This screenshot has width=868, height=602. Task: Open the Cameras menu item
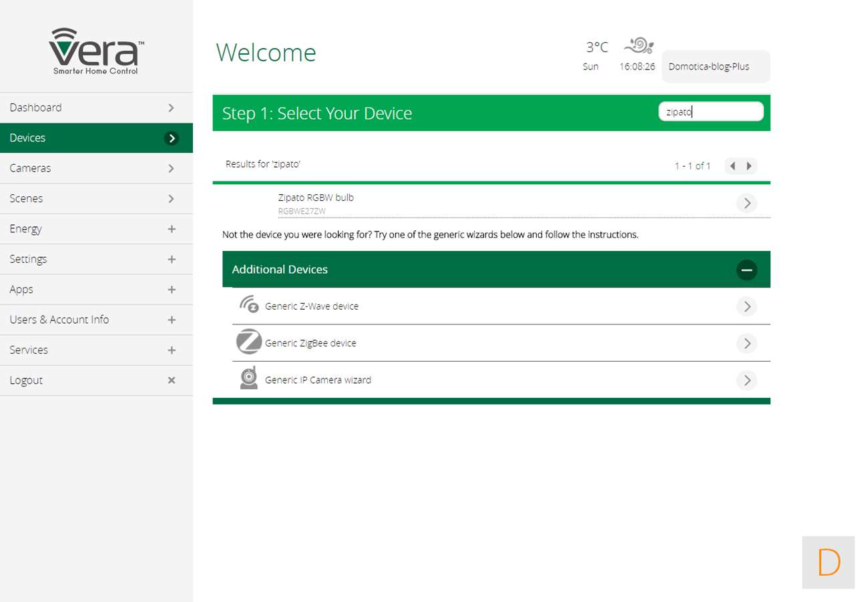pyautogui.click(x=30, y=168)
